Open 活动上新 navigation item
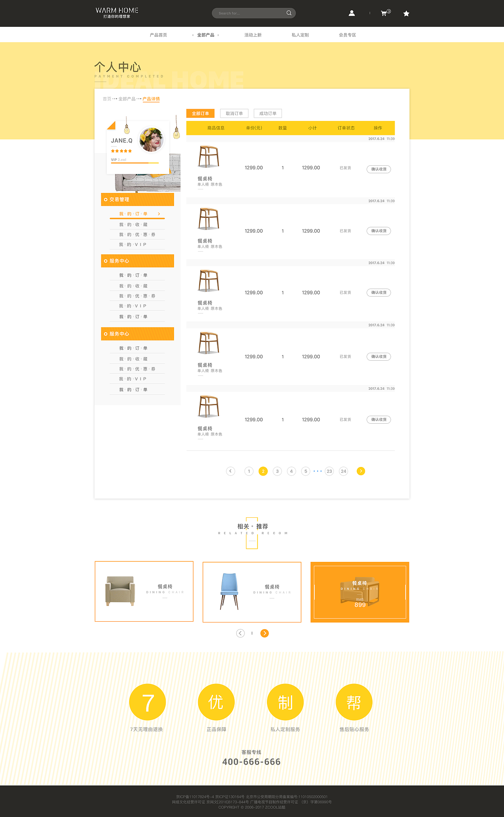Image resolution: width=504 pixels, height=817 pixels. (253, 35)
